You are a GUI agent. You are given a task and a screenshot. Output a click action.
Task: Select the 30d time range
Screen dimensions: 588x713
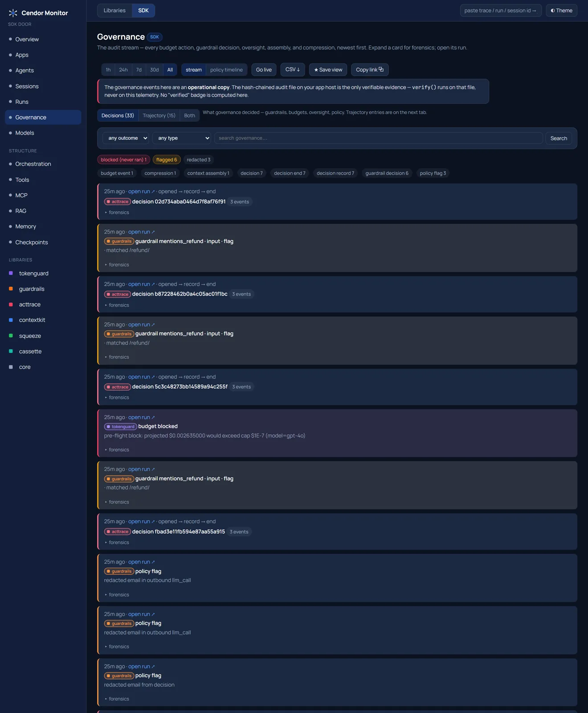coord(155,70)
